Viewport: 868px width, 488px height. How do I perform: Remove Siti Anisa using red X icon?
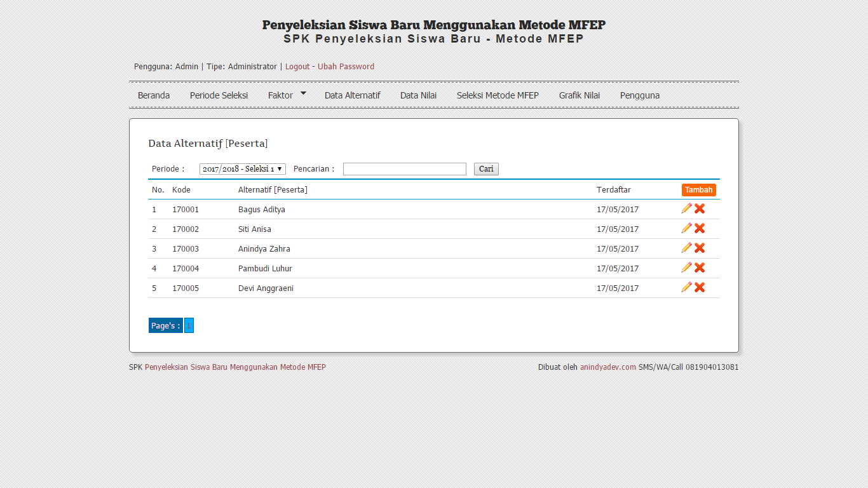700,228
